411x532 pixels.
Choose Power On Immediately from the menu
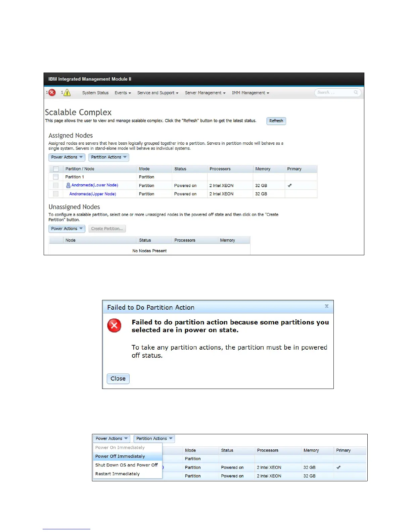pyautogui.click(x=120, y=448)
